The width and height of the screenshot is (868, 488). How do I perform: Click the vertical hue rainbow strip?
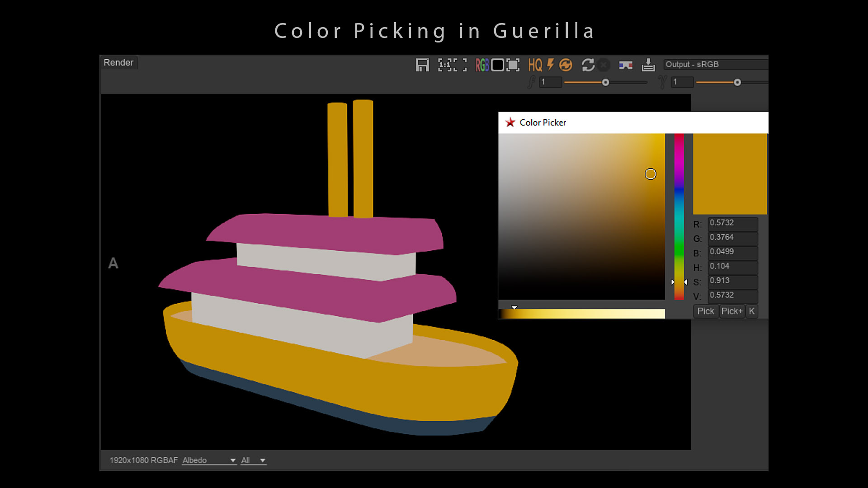[679, 216]
